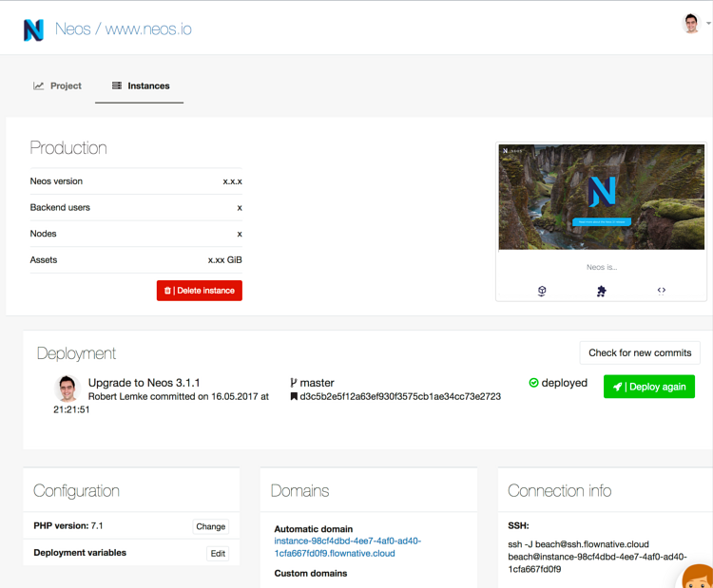
Task: Click the Nodes row
Action: click(x=136, y=234)
